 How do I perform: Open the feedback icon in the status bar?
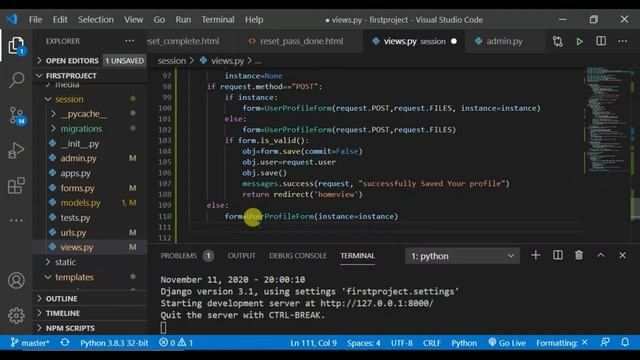pyautogui.click(x=605, y=342)
